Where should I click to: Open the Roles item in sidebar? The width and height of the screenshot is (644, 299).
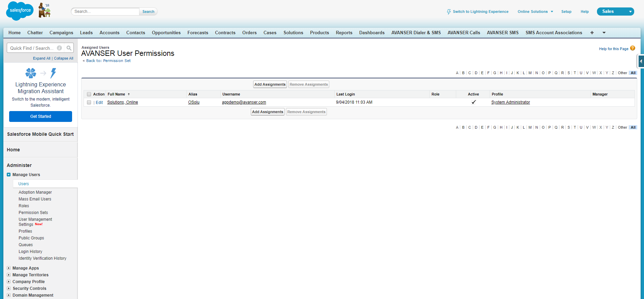tap(24, 206)
